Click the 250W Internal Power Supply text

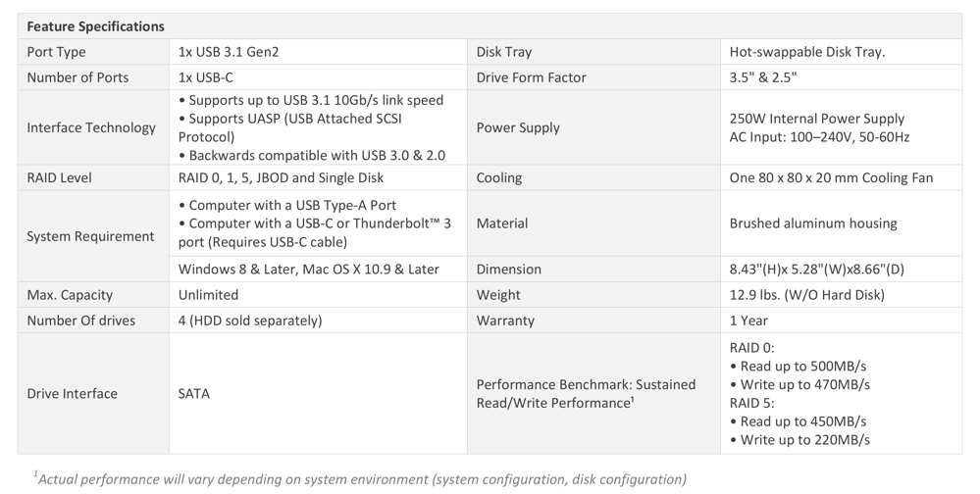click(817, 119)
